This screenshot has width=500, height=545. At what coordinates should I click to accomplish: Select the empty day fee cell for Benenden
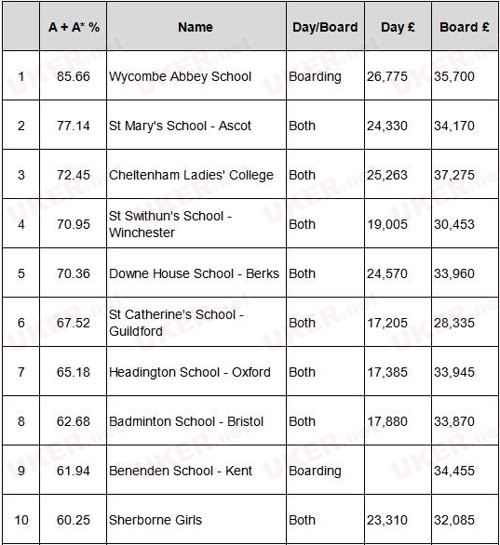(398, 471)
